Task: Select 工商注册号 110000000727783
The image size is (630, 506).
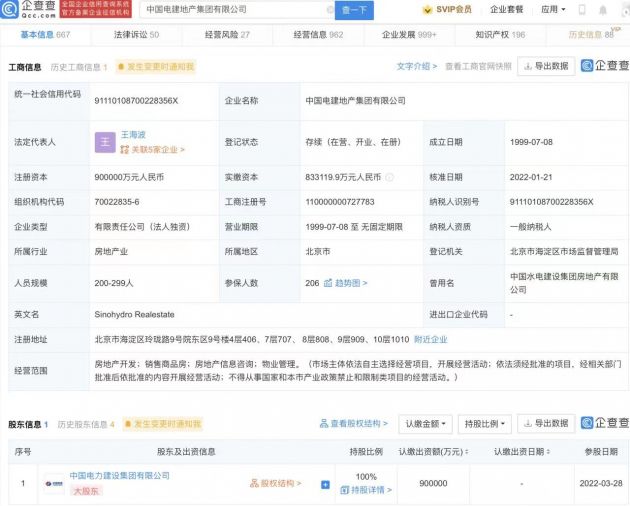Action: point(340,202)
